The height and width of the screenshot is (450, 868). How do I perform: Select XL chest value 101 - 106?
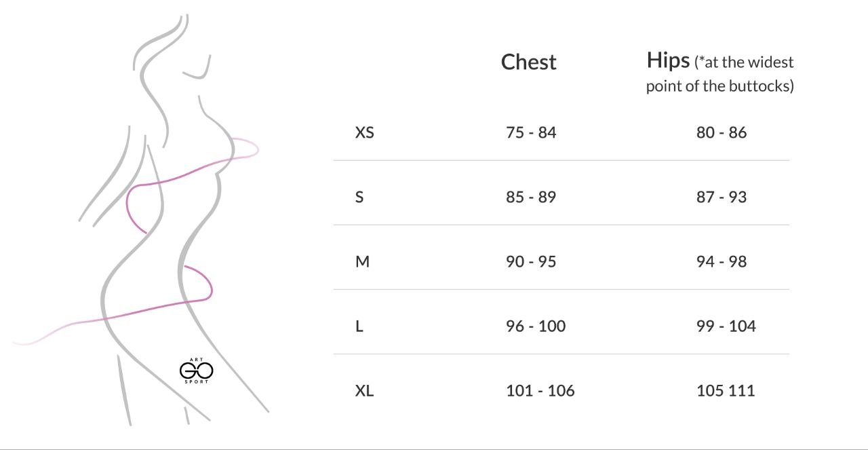coord(540,390)
